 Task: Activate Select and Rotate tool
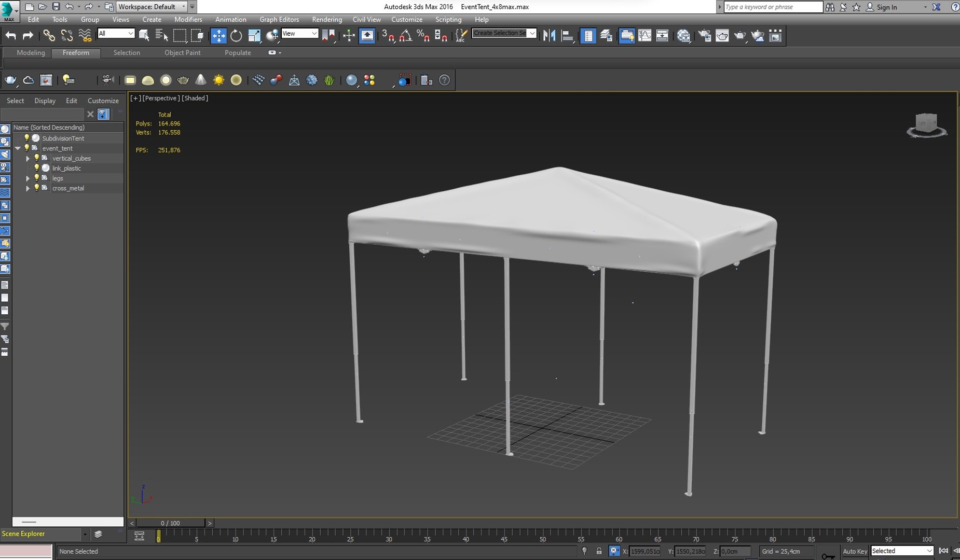(236, 35)
